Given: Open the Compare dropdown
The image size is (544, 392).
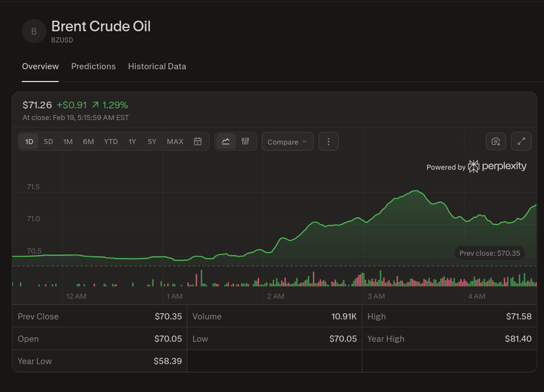Looking at the screenshot, I should [287, 142].
